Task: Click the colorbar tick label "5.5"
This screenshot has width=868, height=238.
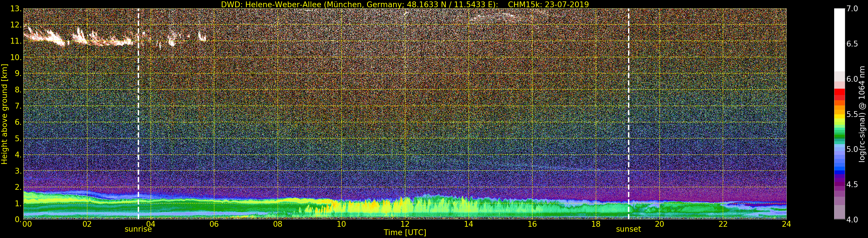Action: pyautogui.click(x=852, y=114)
